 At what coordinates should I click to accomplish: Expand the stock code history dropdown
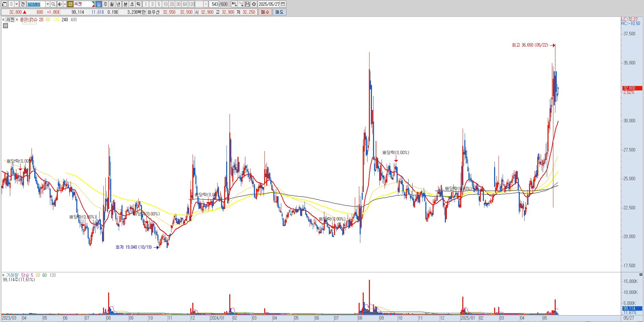[48, 4]
